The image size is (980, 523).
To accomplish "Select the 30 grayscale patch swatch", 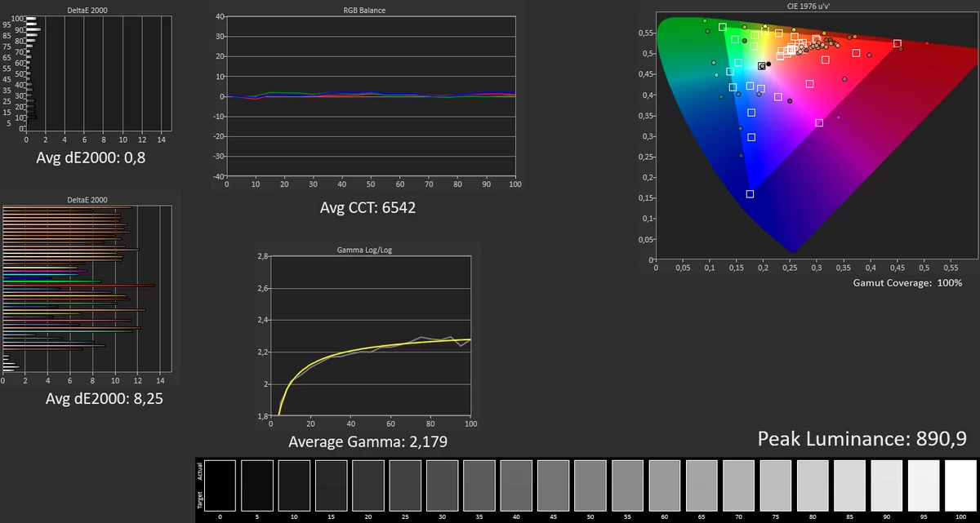I will coord(442,485).
